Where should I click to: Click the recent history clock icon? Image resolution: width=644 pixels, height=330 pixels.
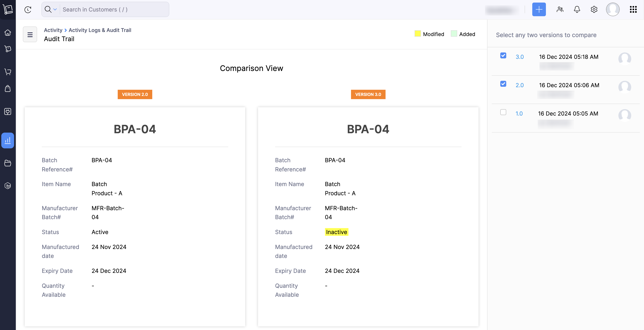pos(28,10)
